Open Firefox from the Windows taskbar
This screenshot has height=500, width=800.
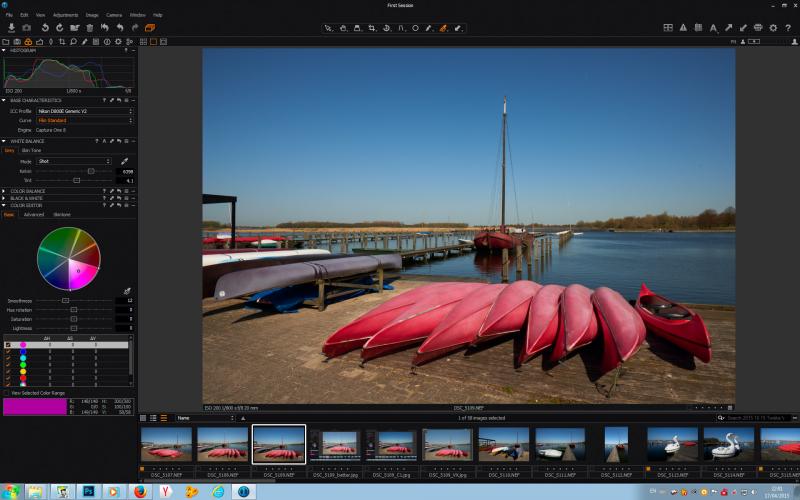140,492
